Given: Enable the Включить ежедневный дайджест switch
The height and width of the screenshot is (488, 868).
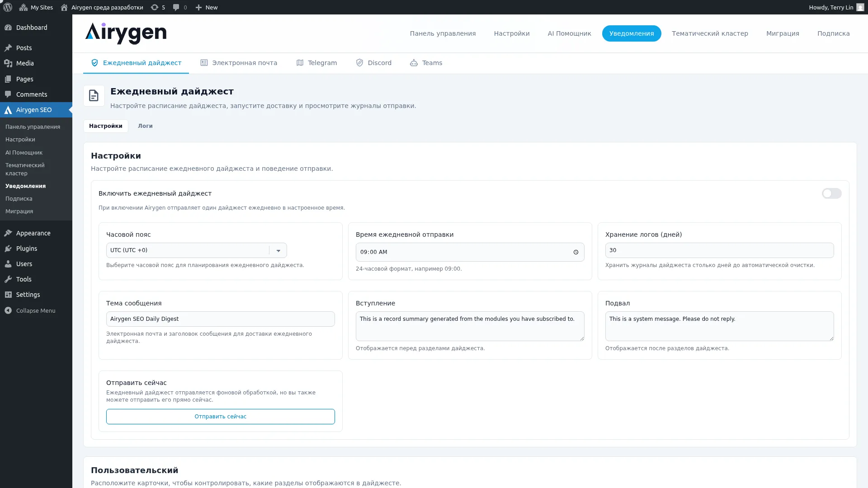Looking at the screenshot, I should pos(831,193).
